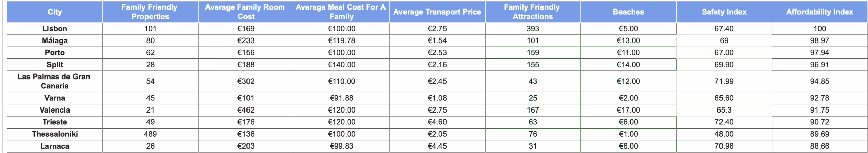
Task: Select the Thessaloniki city cell
Action: click(55, 134)
